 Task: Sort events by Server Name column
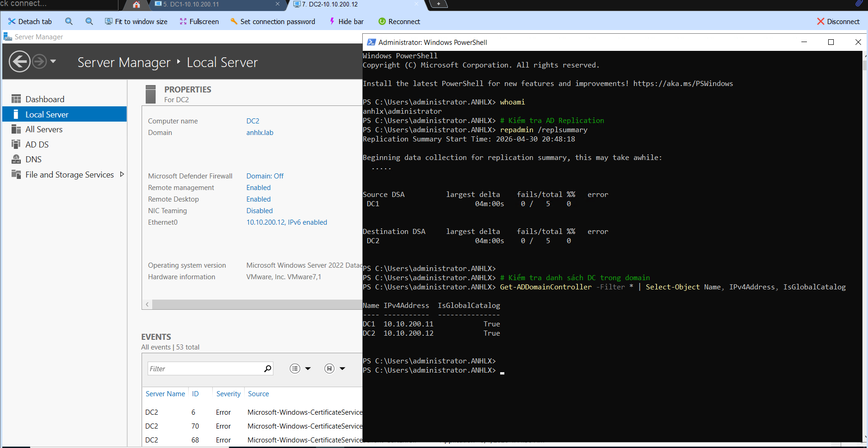pyautogui.click(x=165, y=393)
